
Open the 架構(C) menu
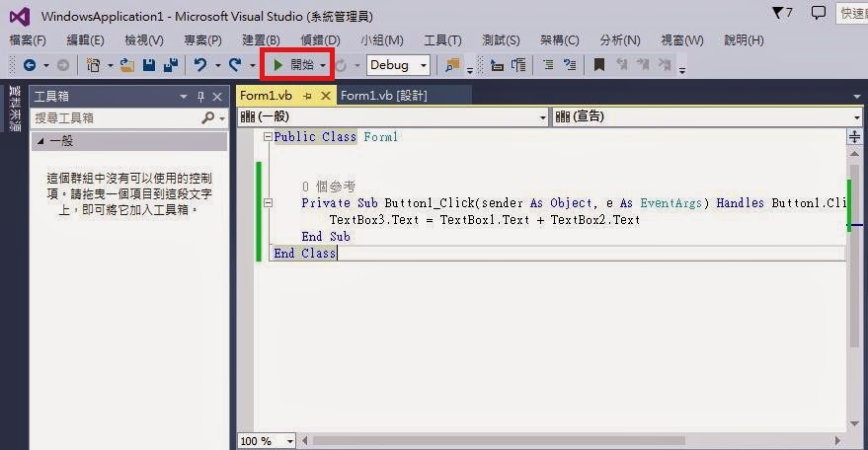pos(559,40)
